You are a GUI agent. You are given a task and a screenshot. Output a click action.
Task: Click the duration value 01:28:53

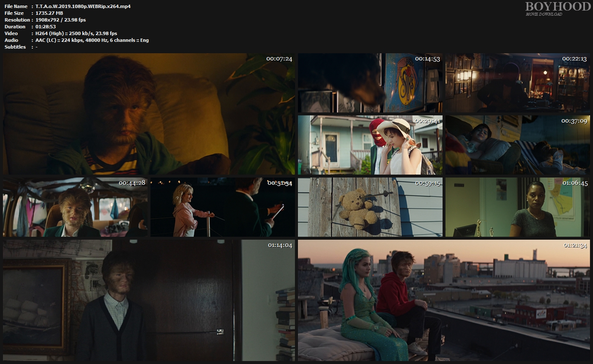46,27
